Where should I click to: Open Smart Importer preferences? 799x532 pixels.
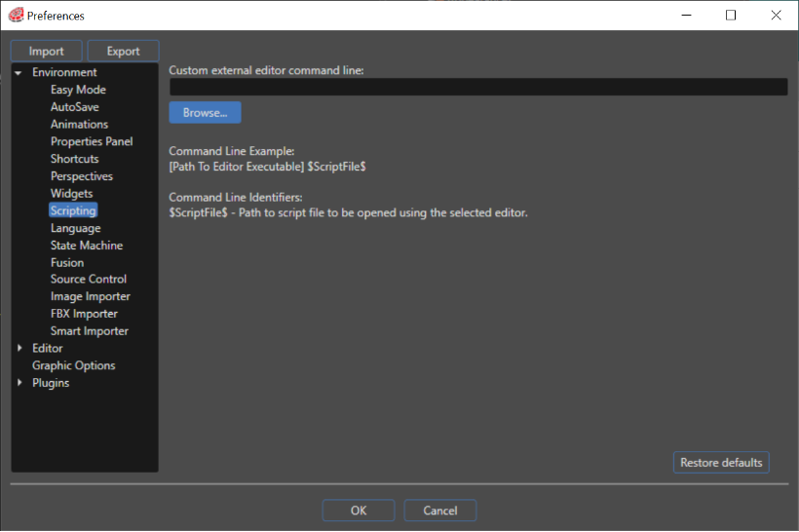click(x=90, y=331)
